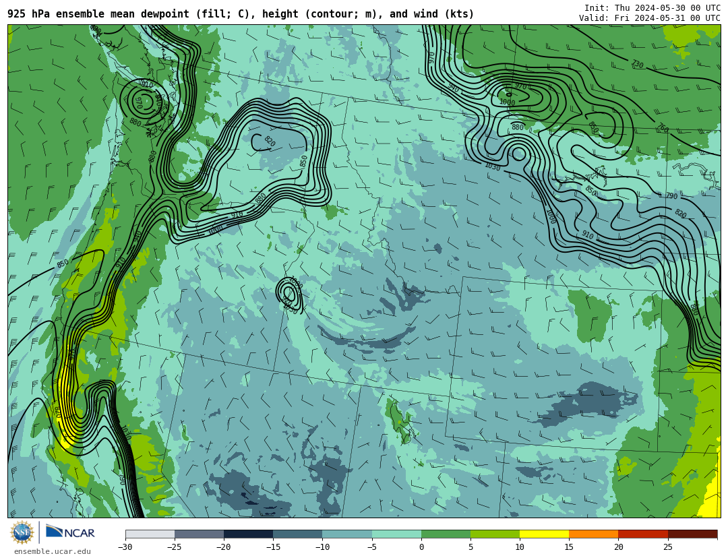
Task: Click the 25 colorbar tick label
Action: (667, 547)
